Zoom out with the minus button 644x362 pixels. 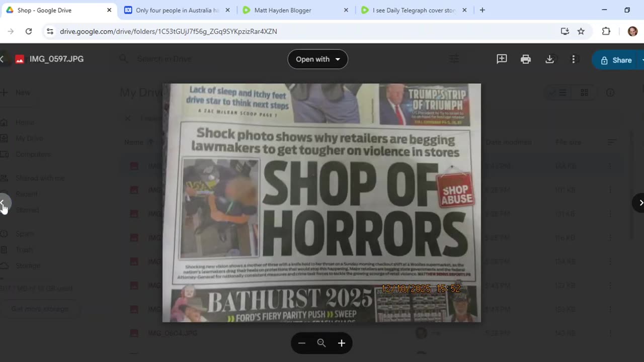tap(301, 343)
